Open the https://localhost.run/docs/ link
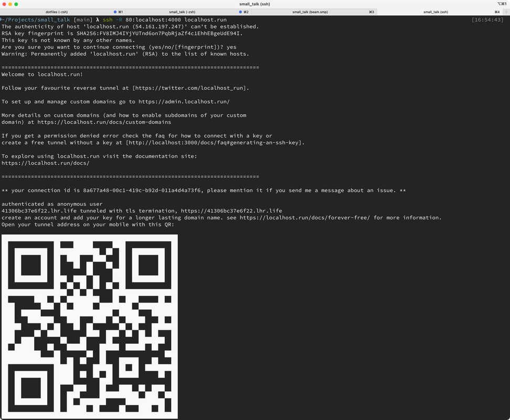Screen dimensions: 510x420 point(46,163)
